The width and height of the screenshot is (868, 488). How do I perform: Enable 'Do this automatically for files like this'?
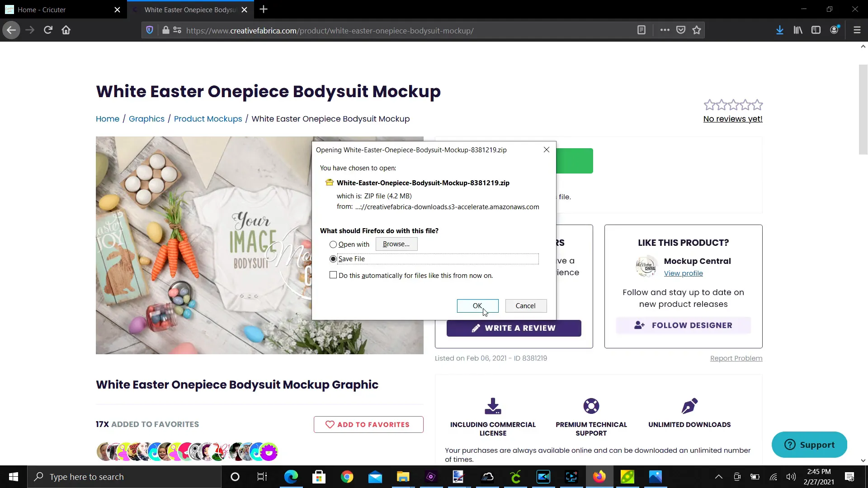pos(333,275)
